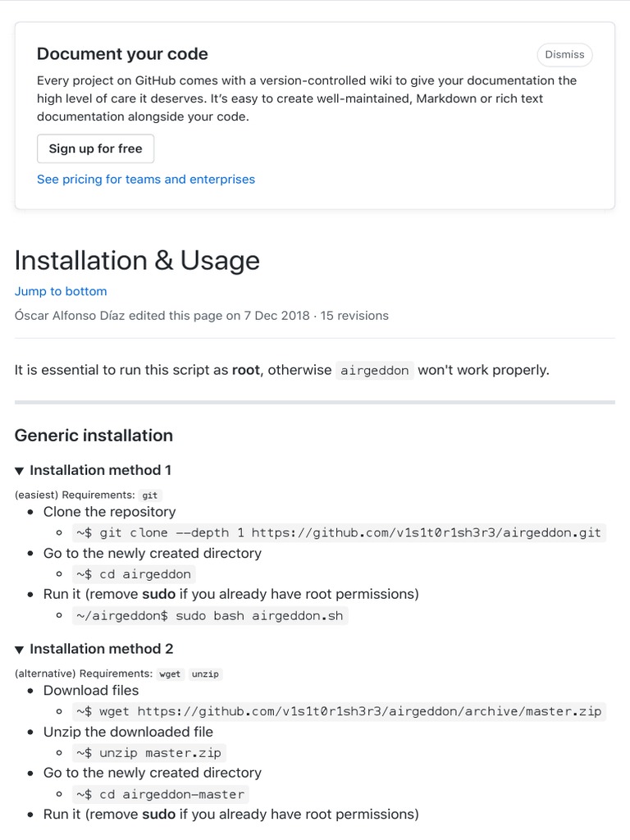Click the 'unzip master.zip' code snippet
This screenshot has height=840, width=630.
(x=148, y=752)
